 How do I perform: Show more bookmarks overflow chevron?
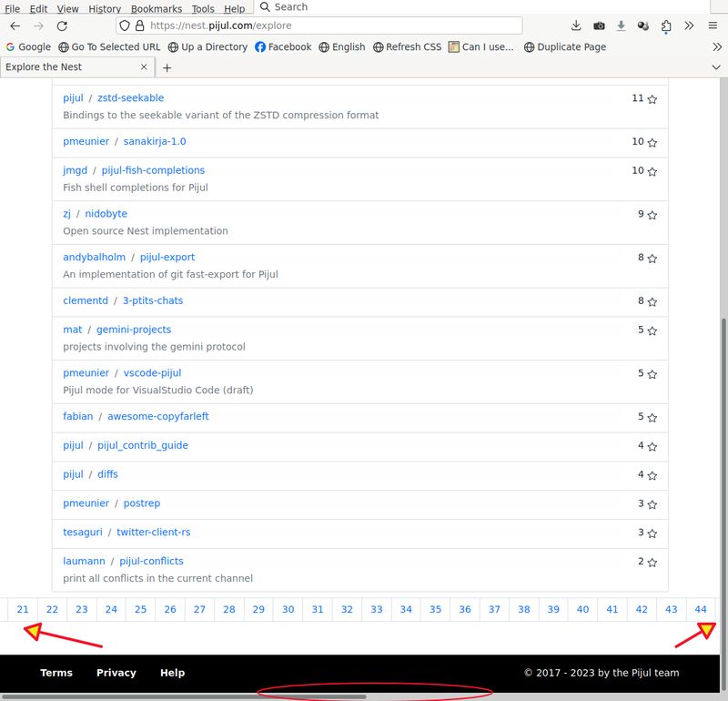[717, 47]
